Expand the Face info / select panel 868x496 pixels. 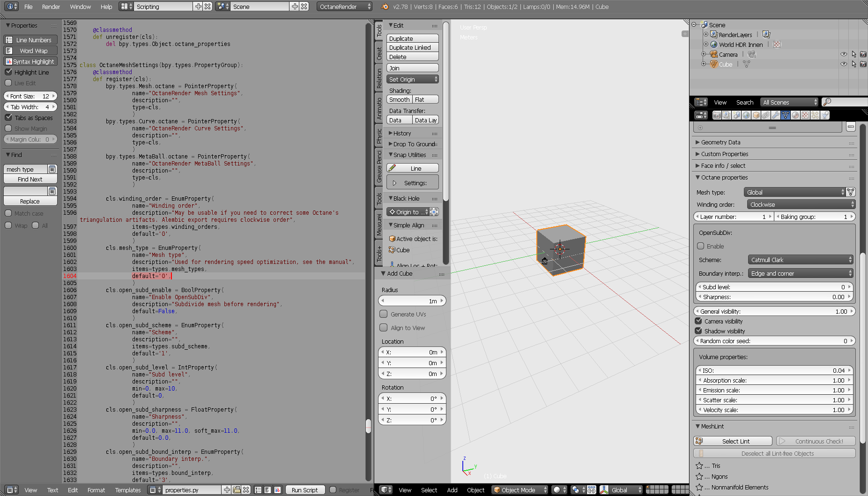[x=723, y=165]
